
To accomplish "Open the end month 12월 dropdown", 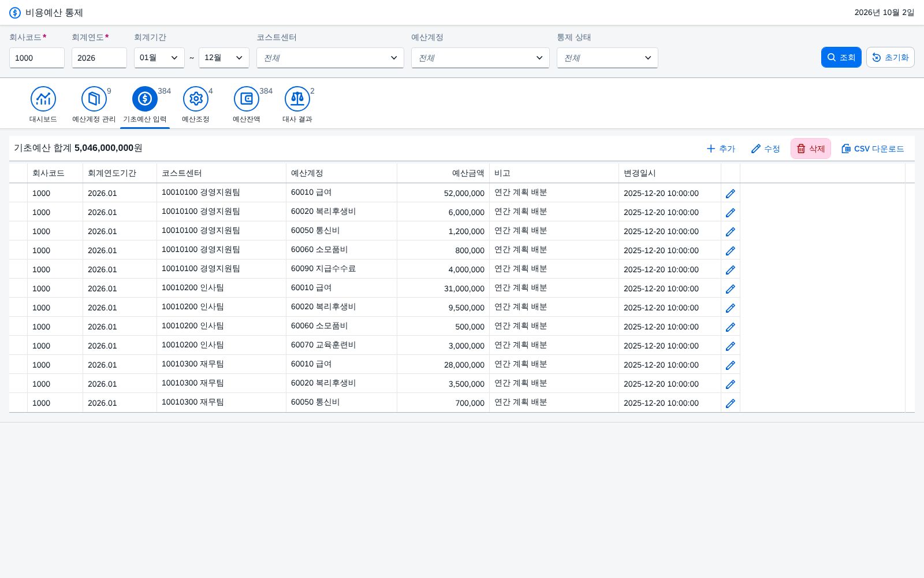I will coord(224,58).
